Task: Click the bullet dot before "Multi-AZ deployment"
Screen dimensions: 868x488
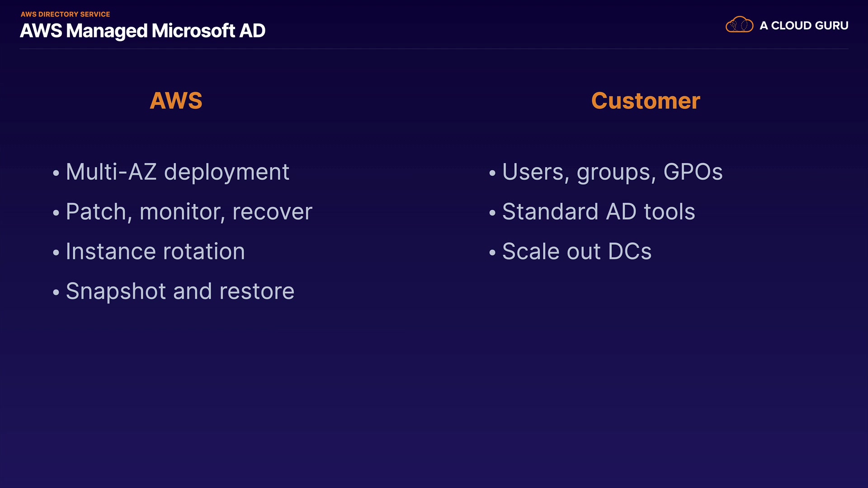Action: click(56, 173)
